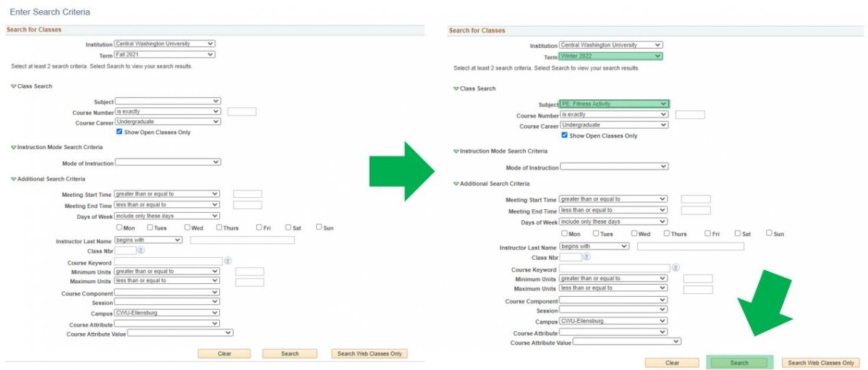Collapse Class Search section in Winter 2022 form
The height and width of the screenshot is (370, 868).
pos(456,88)
